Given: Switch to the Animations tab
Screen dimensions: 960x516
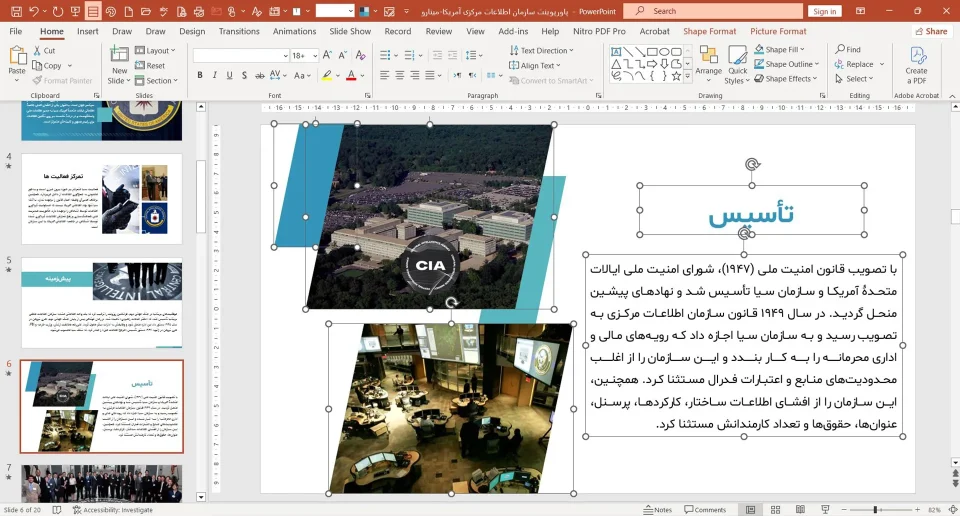Looking at the screenshot, I should [294, 31].
